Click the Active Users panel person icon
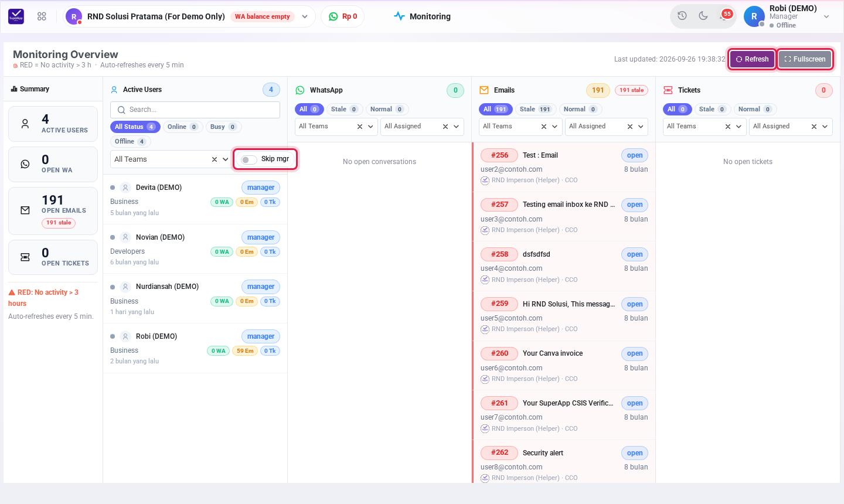 [x=114, y=90]
